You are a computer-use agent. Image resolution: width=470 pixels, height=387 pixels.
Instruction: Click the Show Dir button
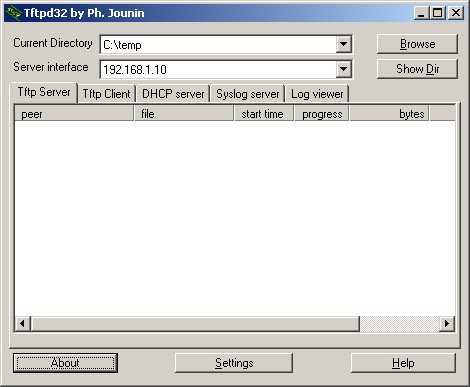point(417,69)
